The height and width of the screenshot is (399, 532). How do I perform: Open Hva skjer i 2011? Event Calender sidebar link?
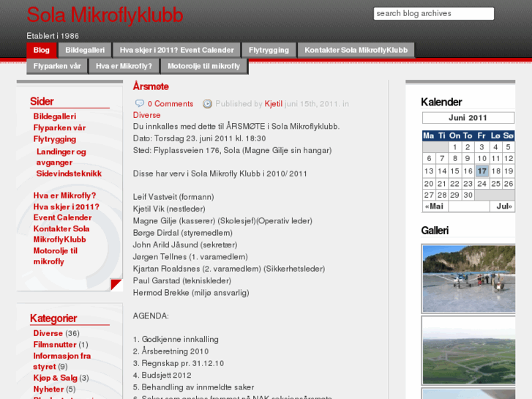click(66, 212)
